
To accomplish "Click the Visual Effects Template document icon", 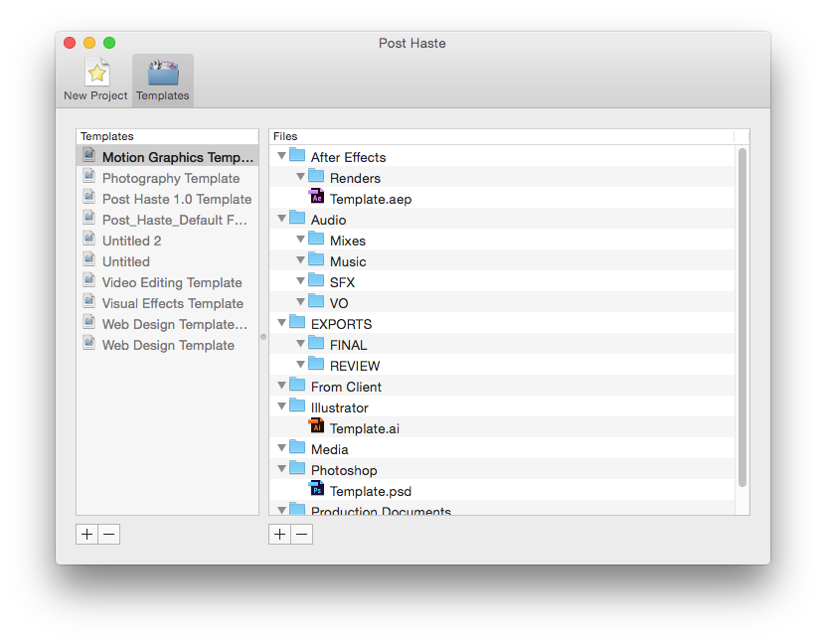I will click(89, 302).
